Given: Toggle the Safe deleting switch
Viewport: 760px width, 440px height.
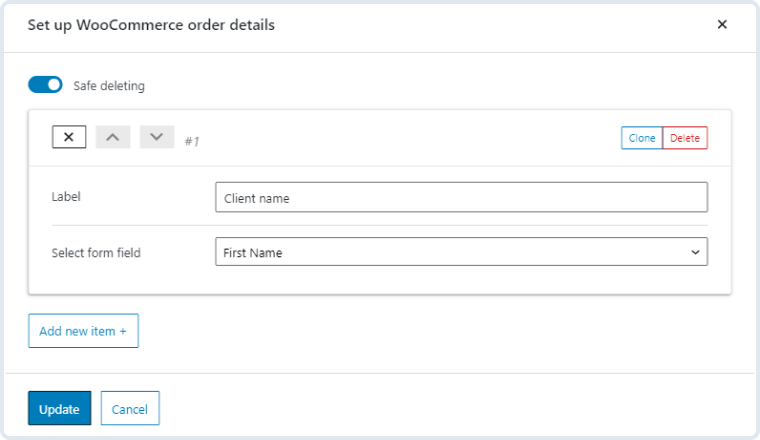Looking at the screenshot, I should point(45,84).
